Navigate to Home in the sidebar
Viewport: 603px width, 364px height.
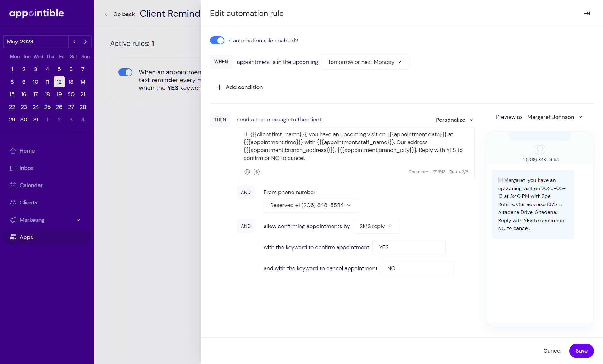13,151
